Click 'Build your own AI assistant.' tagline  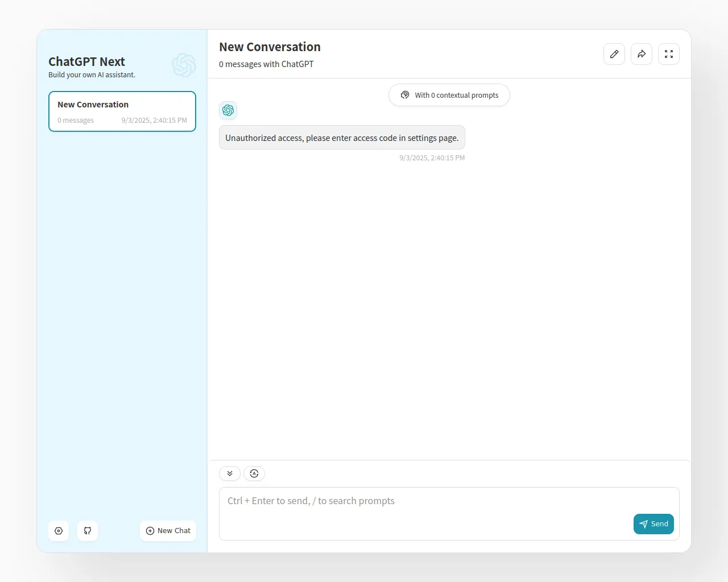pyautogui.click(x=92, y=75)
